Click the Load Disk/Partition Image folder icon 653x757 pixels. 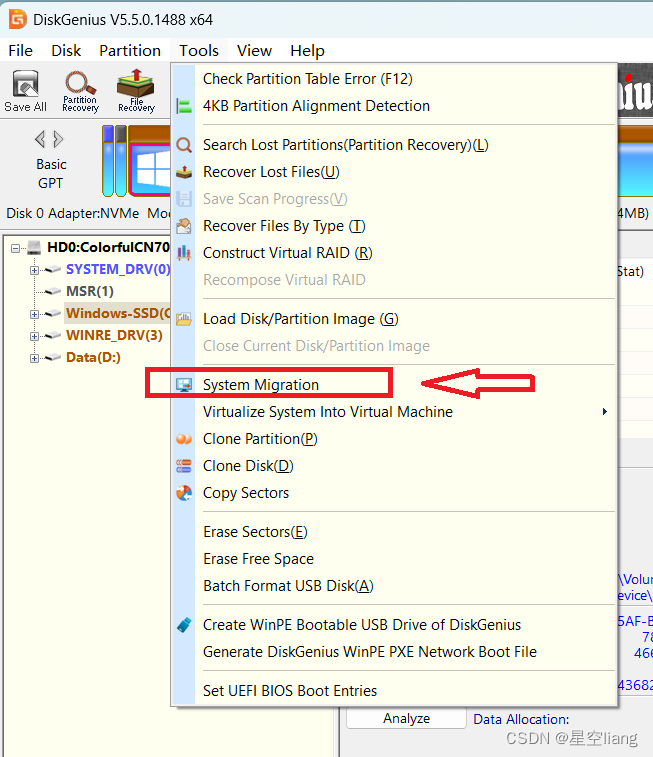click(184, 319)
